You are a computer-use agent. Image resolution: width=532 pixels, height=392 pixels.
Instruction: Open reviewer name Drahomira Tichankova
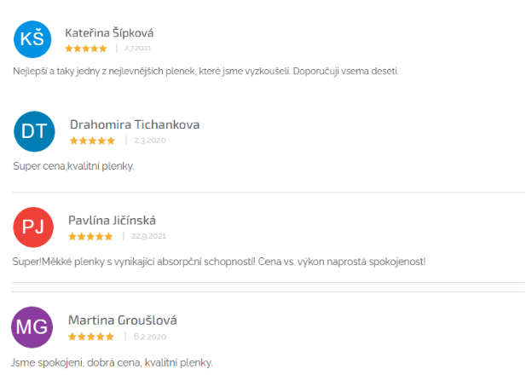click(135, 124)
